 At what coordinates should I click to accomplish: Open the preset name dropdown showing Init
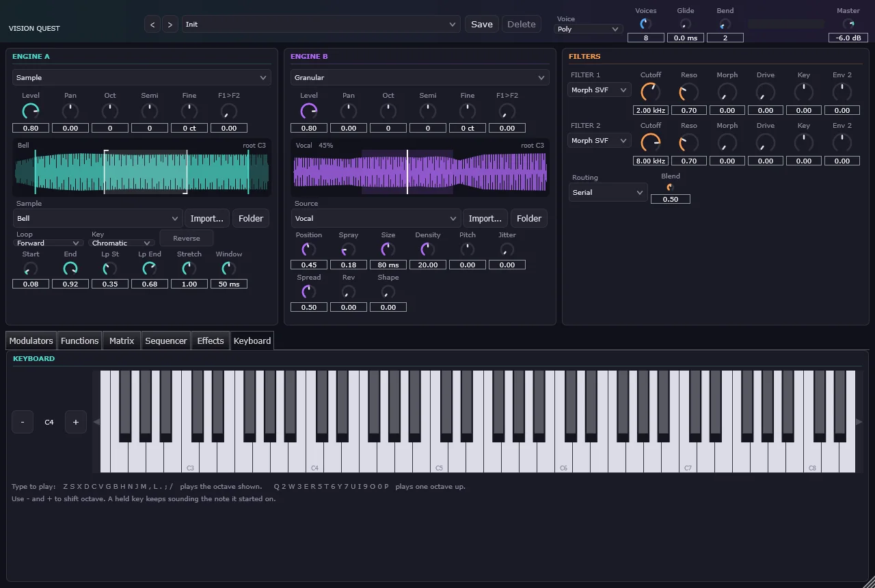point(321,24)
